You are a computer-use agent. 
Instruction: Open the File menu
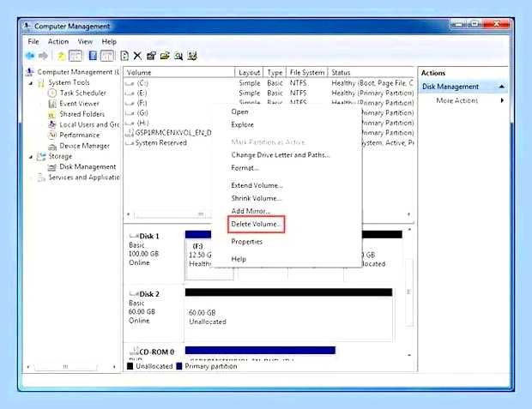[x=33, y=41]
